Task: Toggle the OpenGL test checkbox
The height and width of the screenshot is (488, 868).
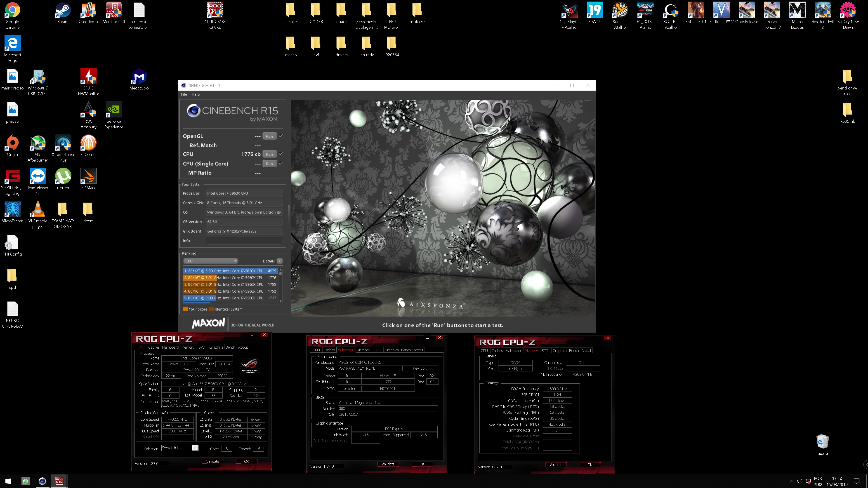Action: 281,136
